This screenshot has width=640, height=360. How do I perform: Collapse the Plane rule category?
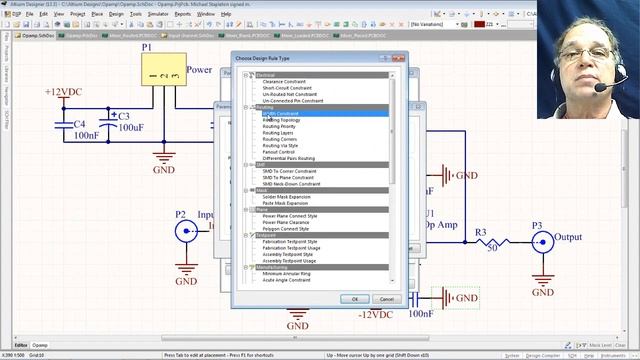coord(246,210)
